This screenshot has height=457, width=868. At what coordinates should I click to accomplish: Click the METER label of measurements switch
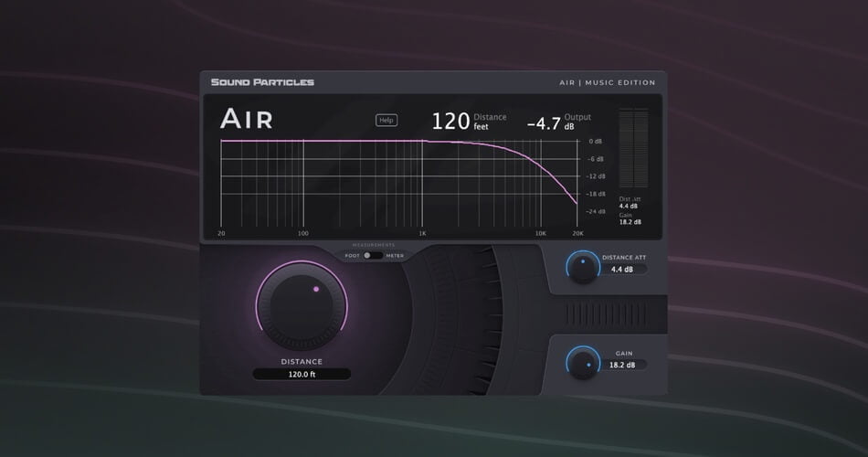point(395,256)
